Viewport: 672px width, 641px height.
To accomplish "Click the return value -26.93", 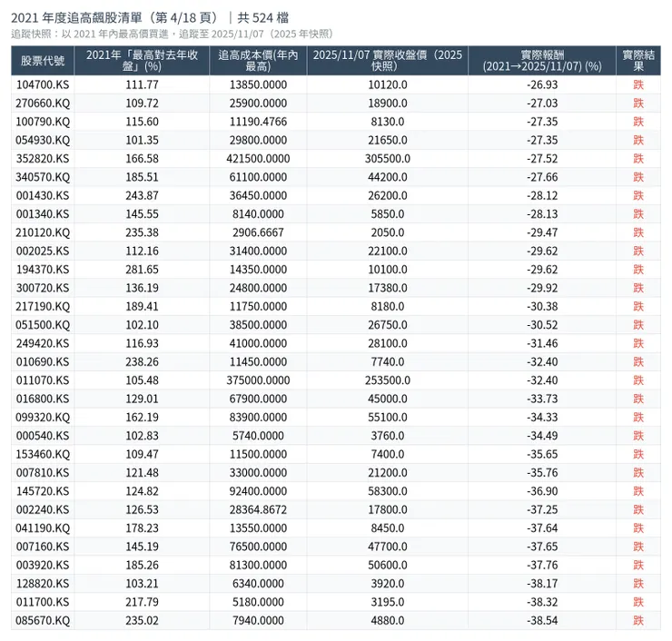I will 542,84.
